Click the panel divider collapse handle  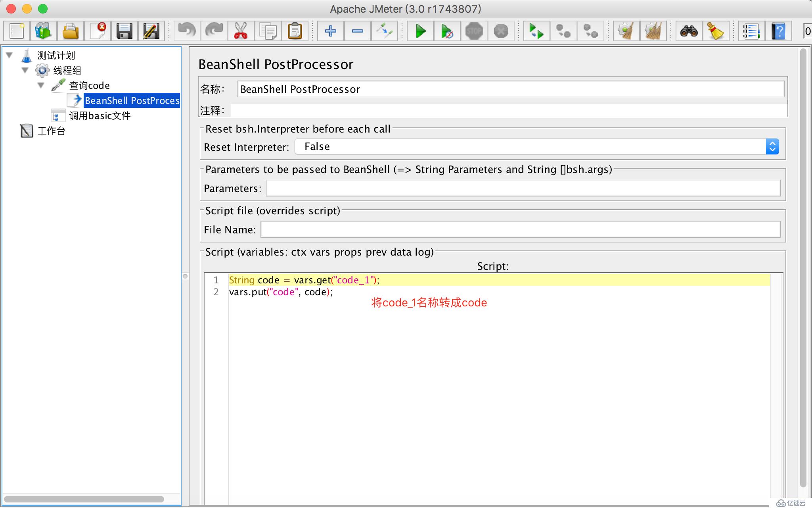[185, 276]
